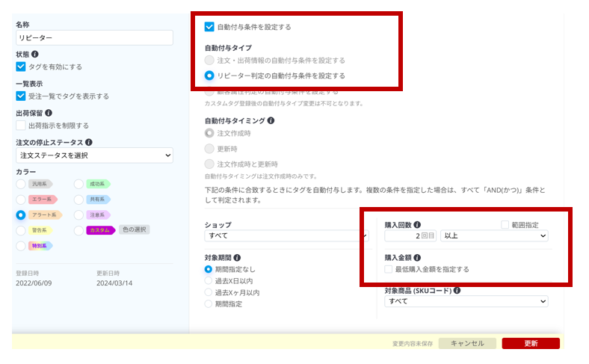Toggle タグを有効にする checkbox
This screenshot has width=589, height=364.
pos(21,67)
